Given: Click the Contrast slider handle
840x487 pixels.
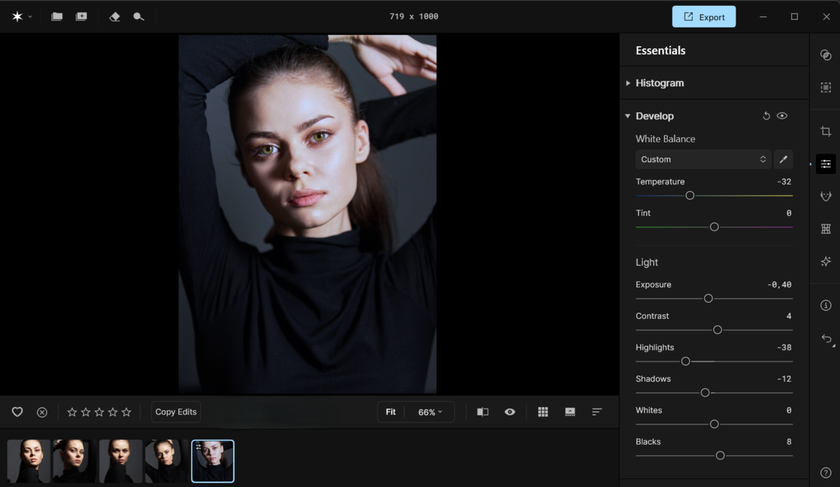Looking at the screenshot, I should pyautogui.click(x=717, y=330).
